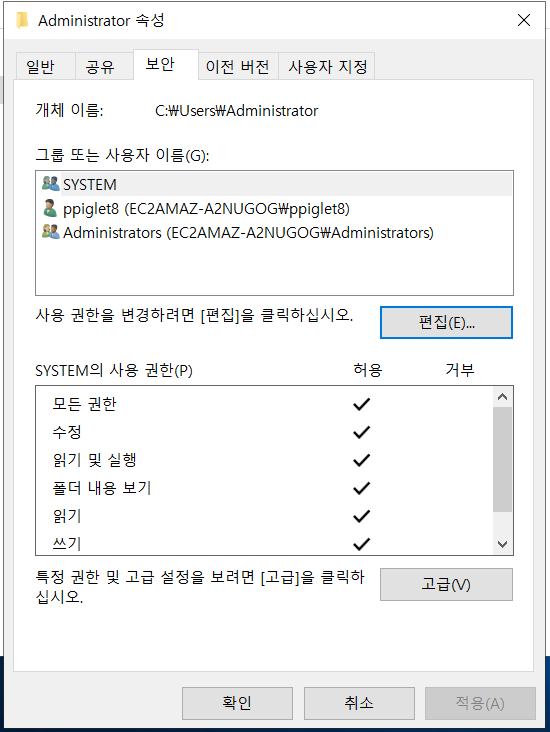Click the folder icon in the title bar
This screenshot has width=550, height=732.
pos(21,20)
